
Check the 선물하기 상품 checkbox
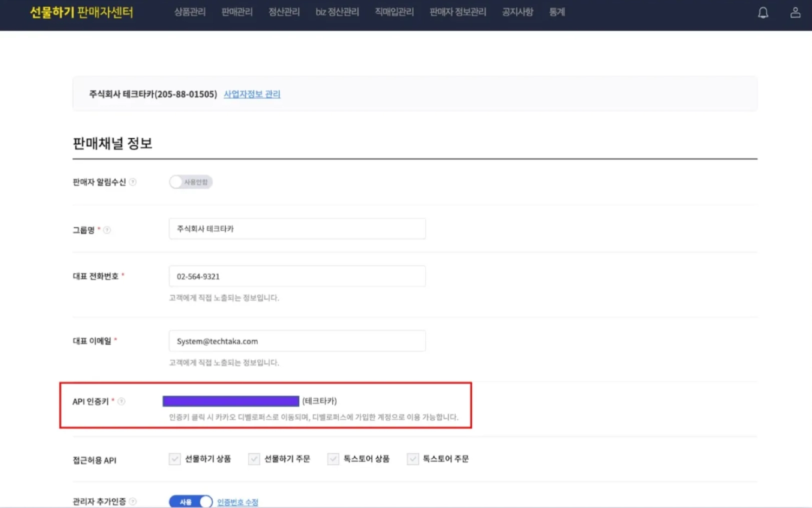175,458
